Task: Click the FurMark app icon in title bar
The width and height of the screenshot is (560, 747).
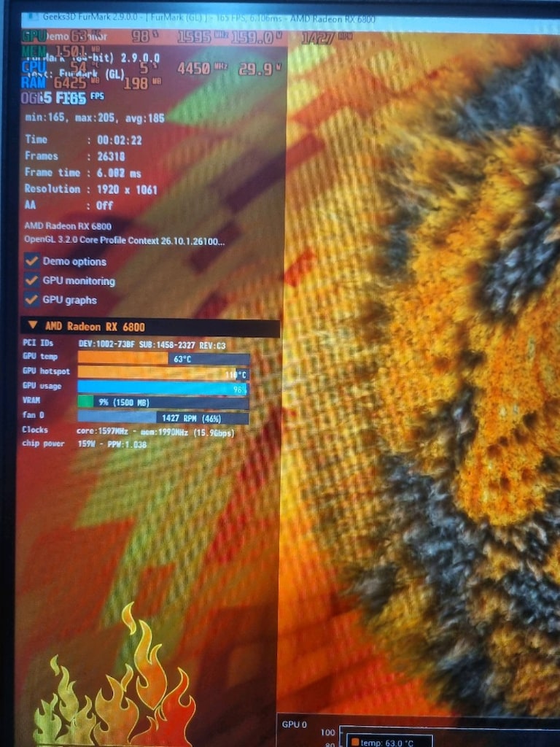Action: (33, 18)
